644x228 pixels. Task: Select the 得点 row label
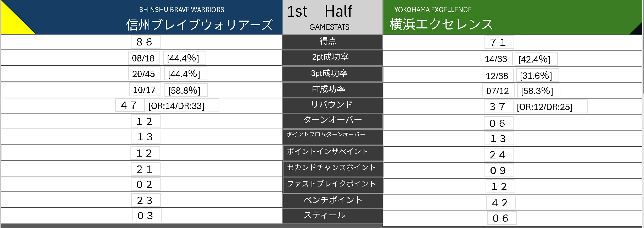pos(328,41)
